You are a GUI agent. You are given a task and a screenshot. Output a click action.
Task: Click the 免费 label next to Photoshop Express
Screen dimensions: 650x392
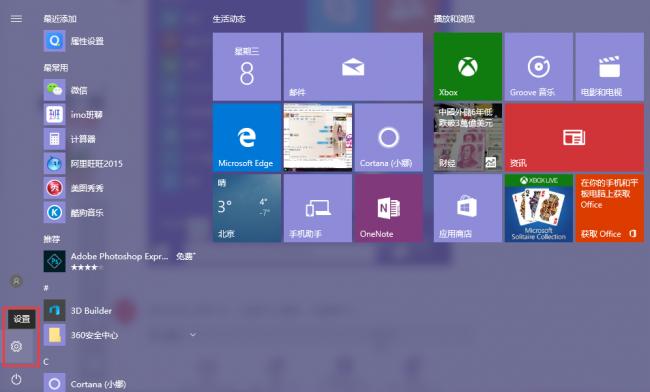coord(185,256)
